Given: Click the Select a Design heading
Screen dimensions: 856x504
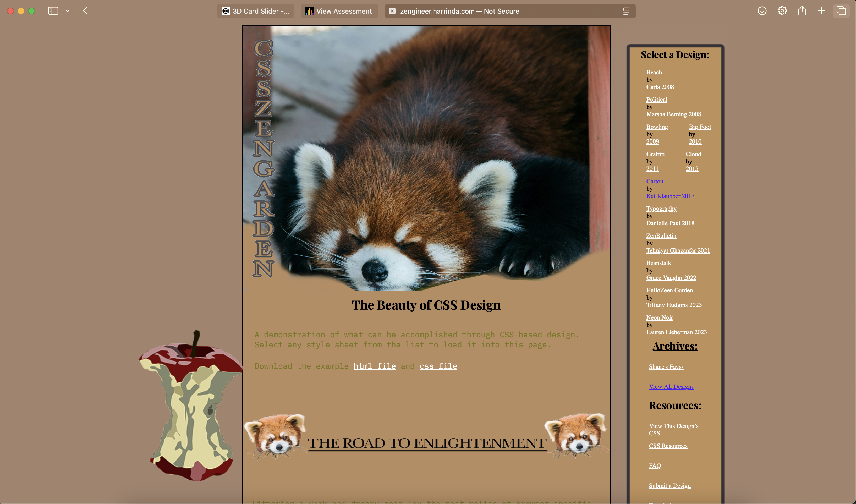Looking at the screenshot, I should tap(675, 55).
